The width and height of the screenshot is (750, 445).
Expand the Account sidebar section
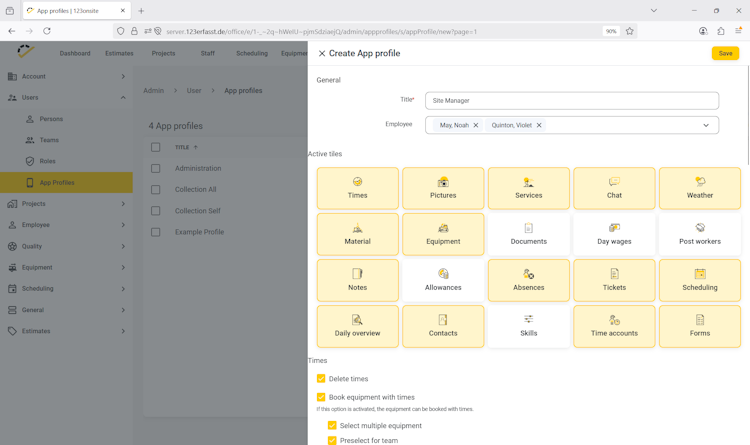[66, 77]
